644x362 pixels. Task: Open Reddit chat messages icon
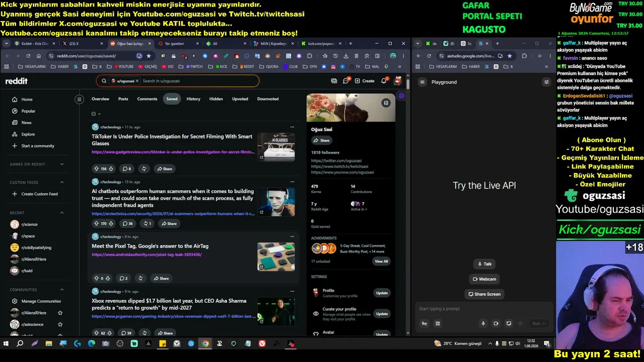[346, 80]
